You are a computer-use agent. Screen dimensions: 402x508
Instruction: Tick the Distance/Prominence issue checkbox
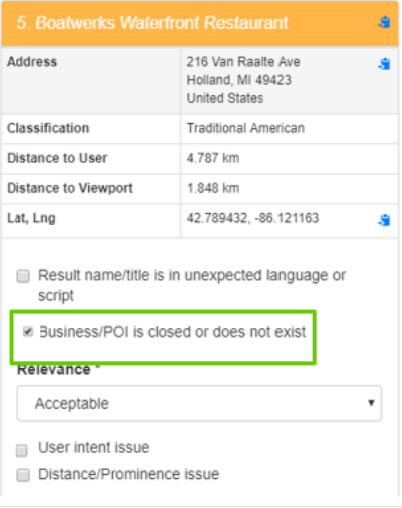(23, 475)
